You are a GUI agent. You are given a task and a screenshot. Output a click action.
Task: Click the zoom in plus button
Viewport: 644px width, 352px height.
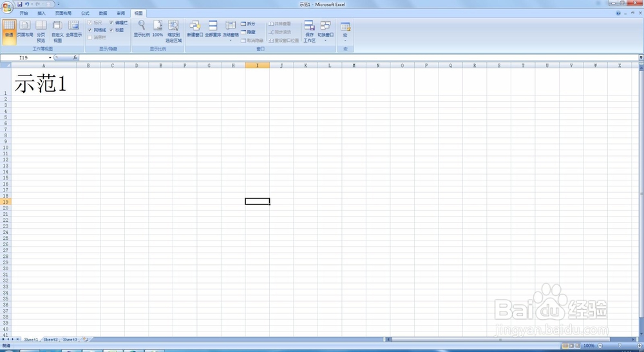tap(640, 346)
